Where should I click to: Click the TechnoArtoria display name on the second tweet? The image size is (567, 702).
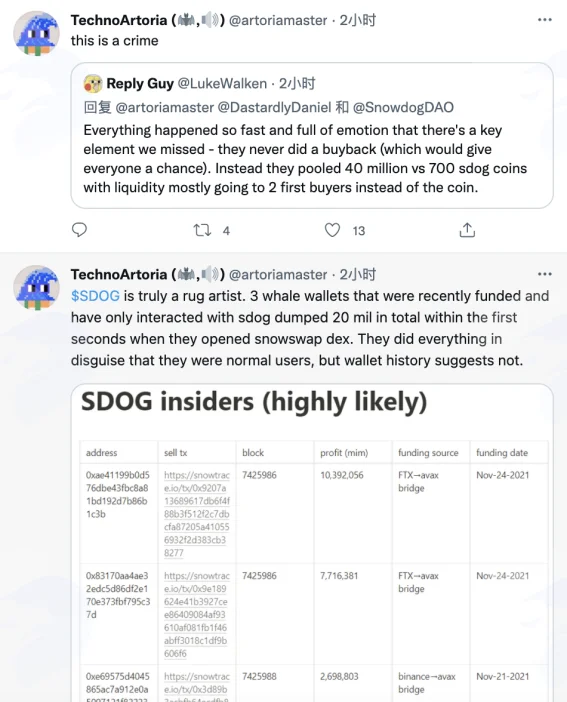pyautogui.click(x=119, y=274)
